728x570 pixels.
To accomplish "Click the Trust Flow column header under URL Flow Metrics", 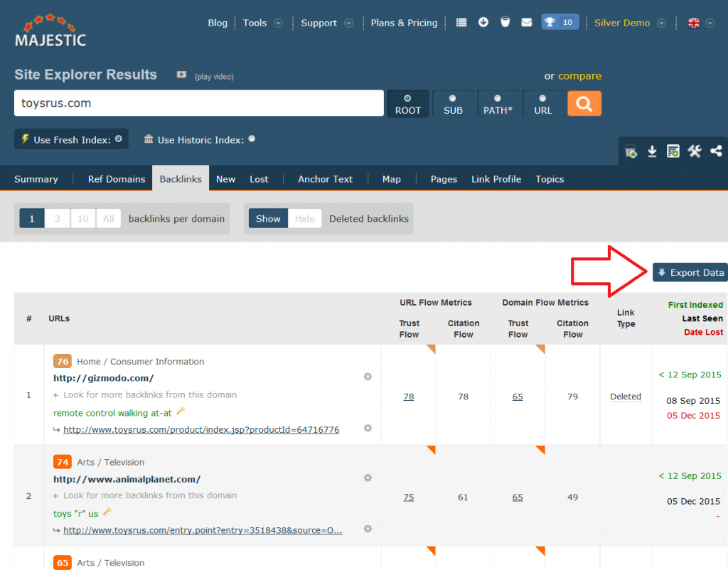I will click(409, 328).
